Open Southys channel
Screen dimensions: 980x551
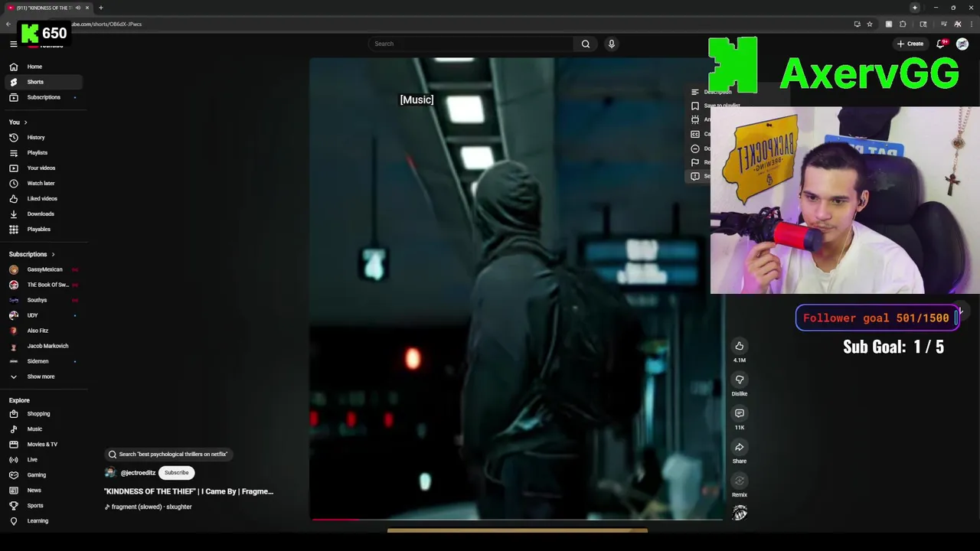tap(42, 300)
